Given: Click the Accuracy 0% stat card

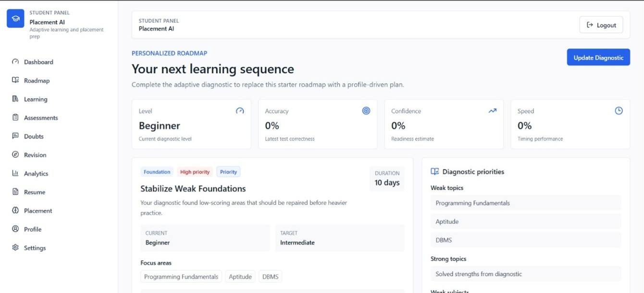Looking at the screenshot, I should tap(318, 124).
